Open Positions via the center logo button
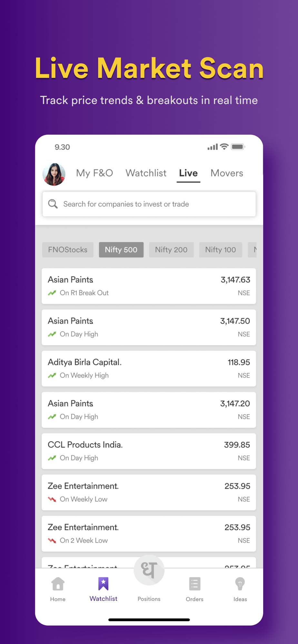 [149, 570]
